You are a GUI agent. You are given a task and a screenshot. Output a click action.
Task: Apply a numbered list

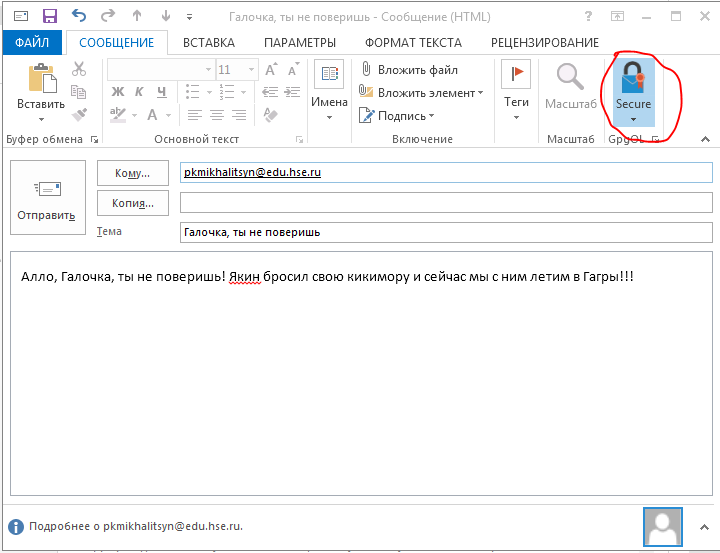(227, 92)
